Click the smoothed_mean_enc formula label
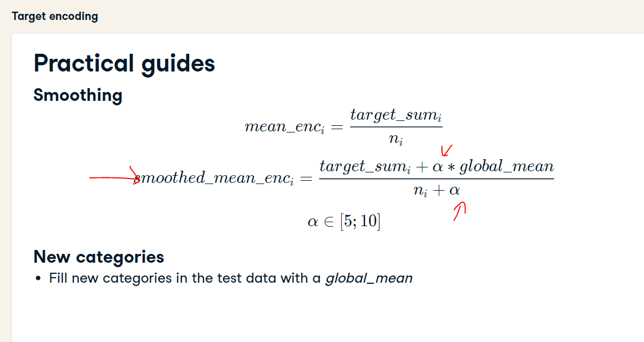The image size is (644, 342). click(214, 178)
